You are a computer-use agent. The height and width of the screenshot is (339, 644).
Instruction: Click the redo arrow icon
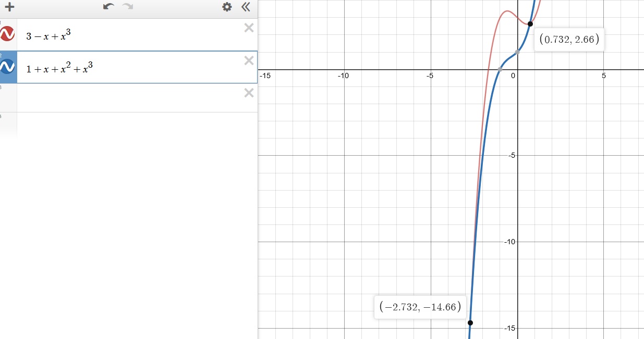point(127,7)
